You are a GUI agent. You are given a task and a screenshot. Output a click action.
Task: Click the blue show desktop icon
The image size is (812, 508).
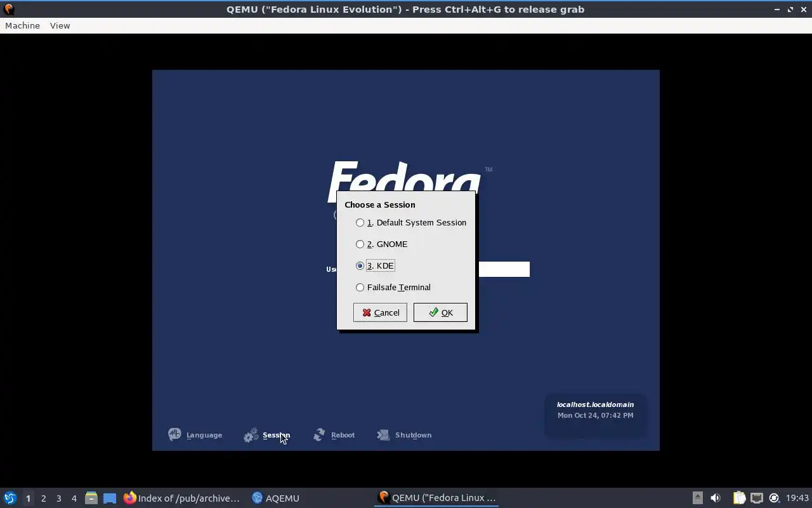(110, 498)
